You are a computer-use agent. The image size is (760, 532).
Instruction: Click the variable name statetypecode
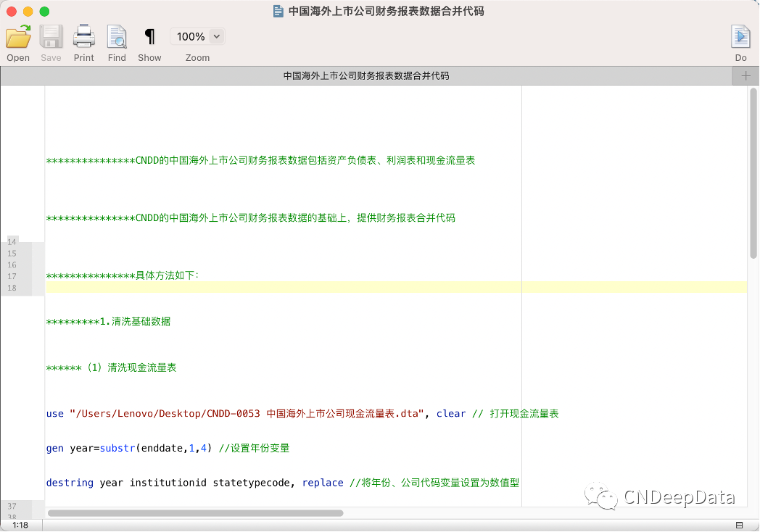click(251, 483)
